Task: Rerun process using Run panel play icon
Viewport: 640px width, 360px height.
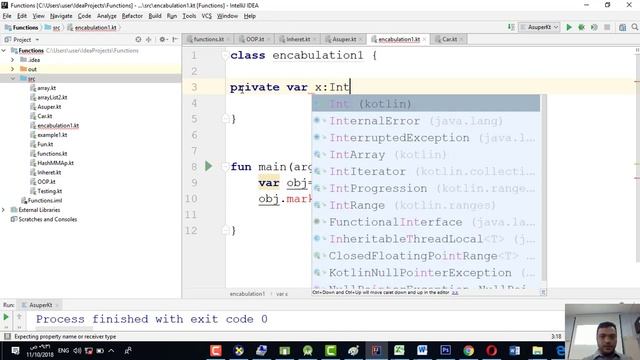Action: click(x=6, y=317)
